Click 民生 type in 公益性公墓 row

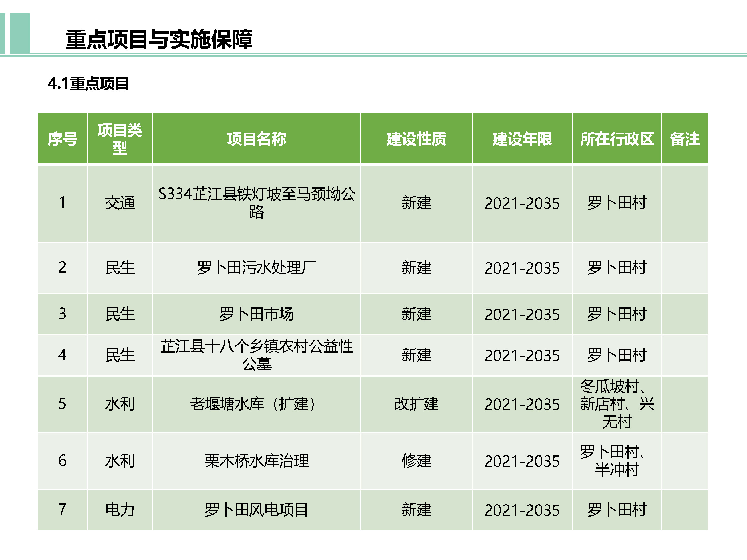pyautogui.click(x=120, y=355)
